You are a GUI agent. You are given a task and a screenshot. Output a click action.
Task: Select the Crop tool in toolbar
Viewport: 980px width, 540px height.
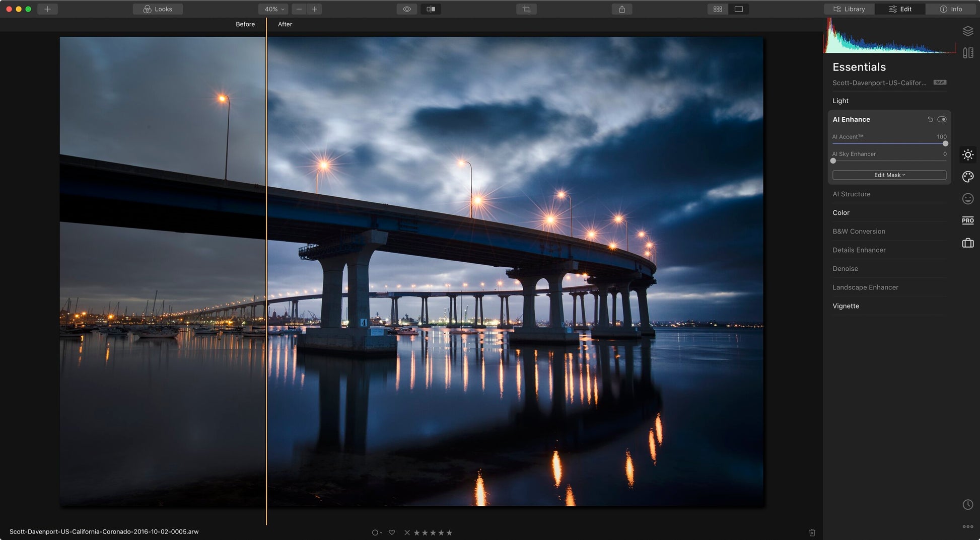tap(526, 9)
